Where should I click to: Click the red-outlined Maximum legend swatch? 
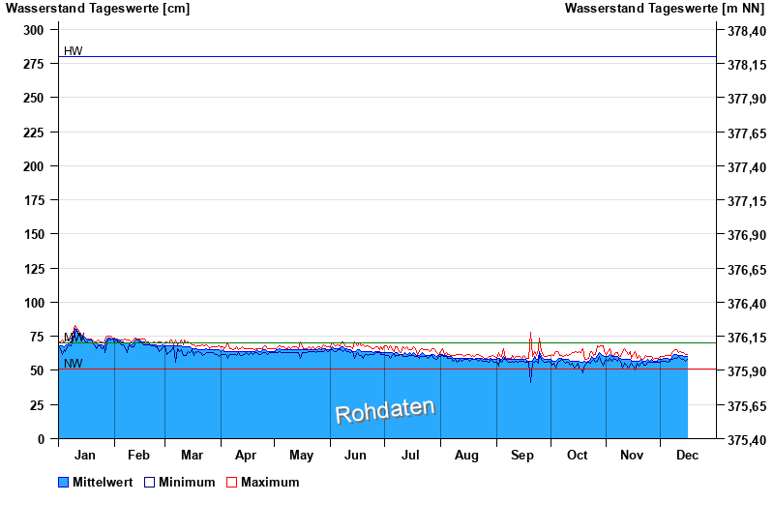coord(231,482)
